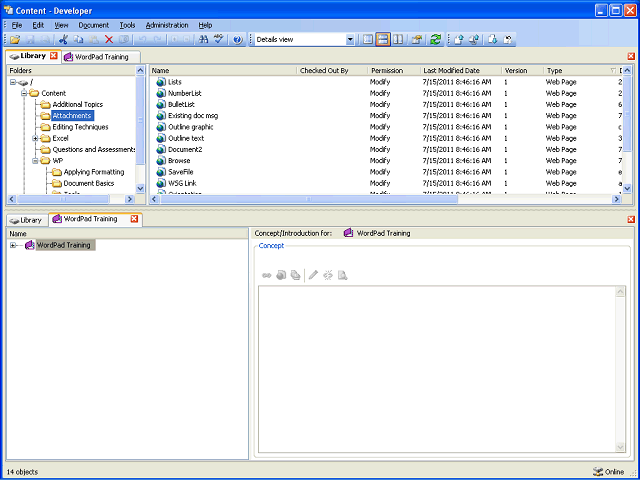640x480 pixels.
Task: Collapse the root / node in Folders
Action: pyautogui.click(x=13, y=82)
